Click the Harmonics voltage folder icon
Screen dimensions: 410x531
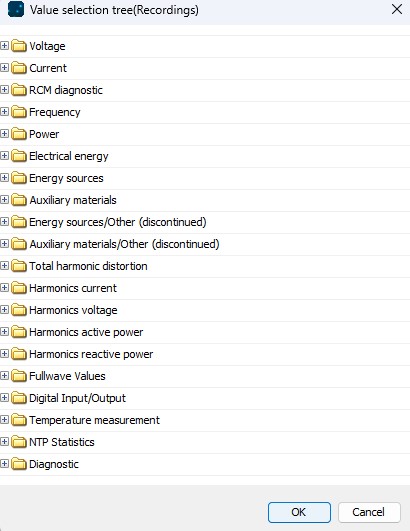tap(19, 310)
